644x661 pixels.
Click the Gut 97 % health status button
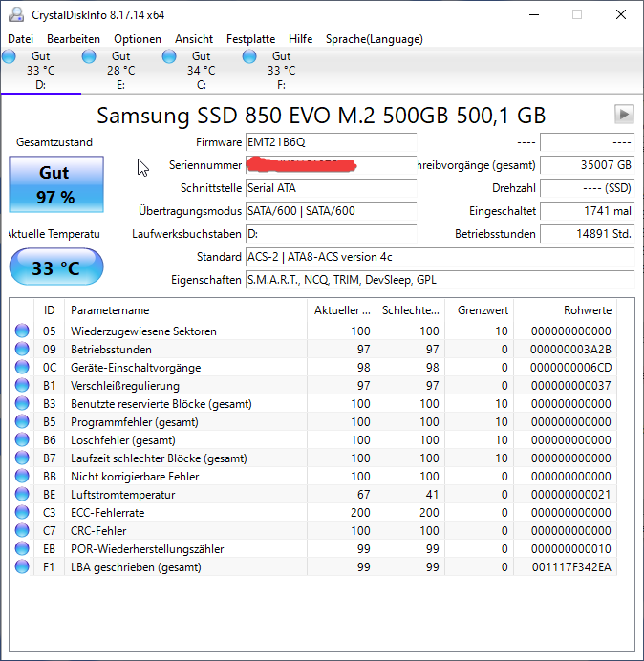(x=56, y=184)
